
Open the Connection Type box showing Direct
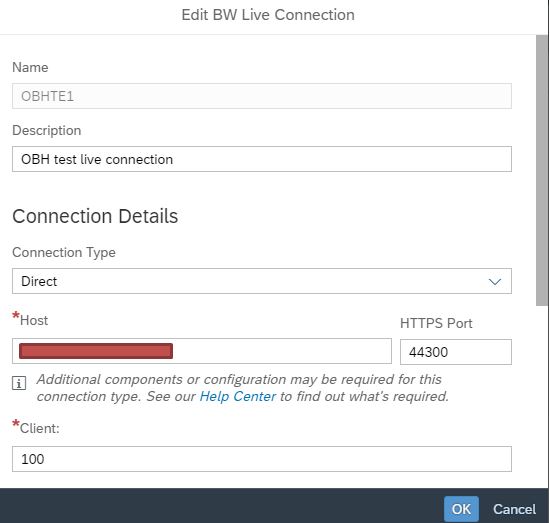[x=262, y=281]
